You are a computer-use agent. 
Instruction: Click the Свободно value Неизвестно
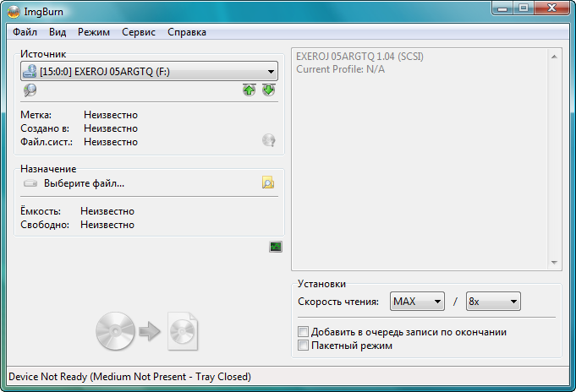tap(107, 225)
